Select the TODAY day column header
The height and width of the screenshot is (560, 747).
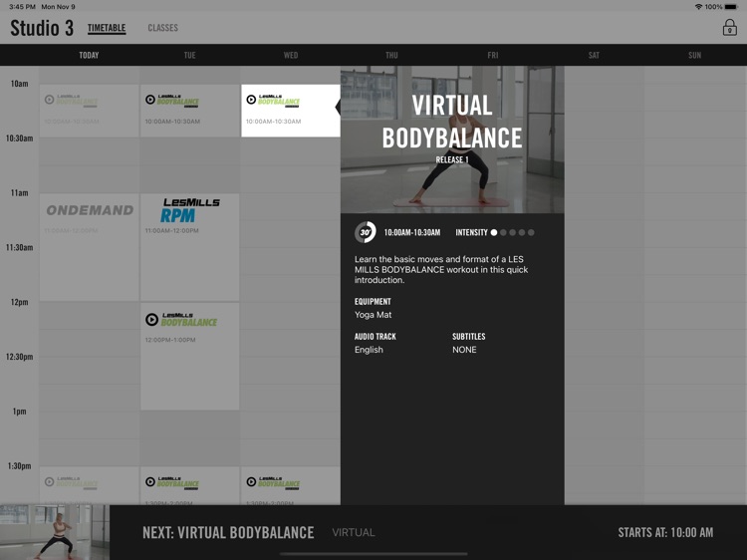[89, 55]
